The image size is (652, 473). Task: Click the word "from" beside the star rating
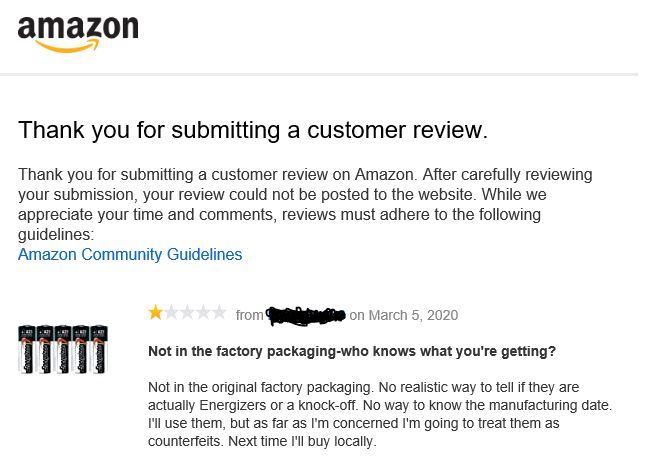click(x=249, y=315)
